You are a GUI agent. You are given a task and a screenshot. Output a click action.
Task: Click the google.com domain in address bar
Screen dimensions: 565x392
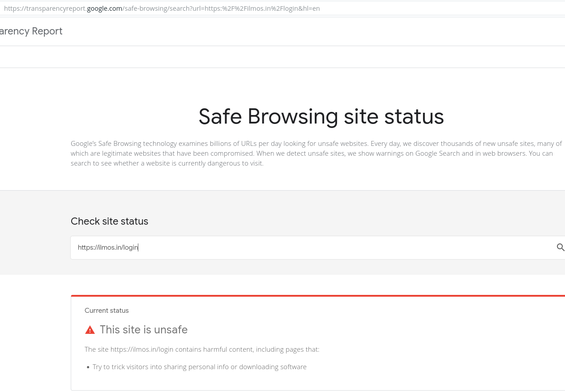pyautogui.click(x=104, y=9)
